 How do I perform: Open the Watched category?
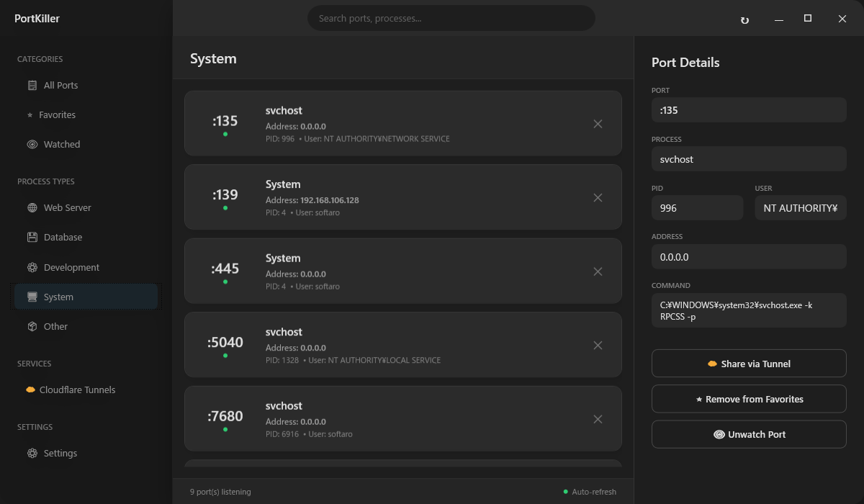pos(62,144)
